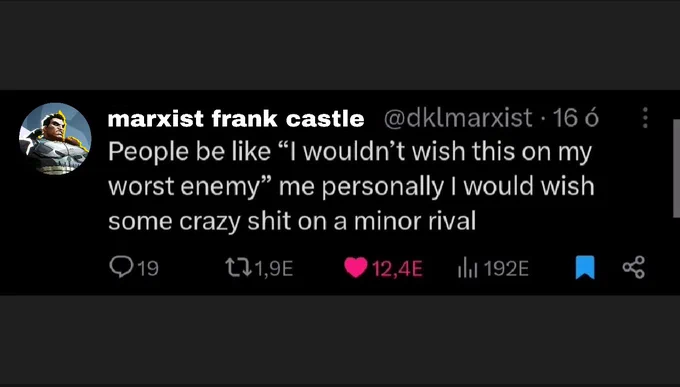Click the "16 ó" timestamp

click(576, 118)
